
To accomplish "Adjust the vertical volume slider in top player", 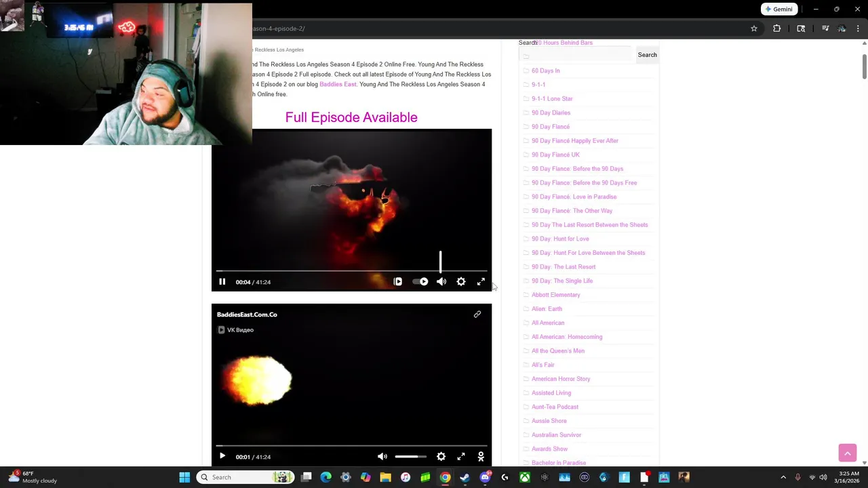I will pyautogui.click(x=440, y=262).
